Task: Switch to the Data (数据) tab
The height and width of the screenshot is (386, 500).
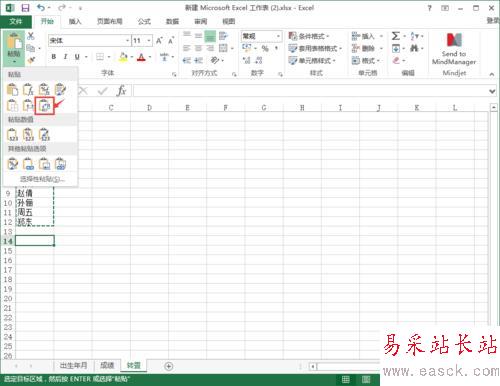Action: pos(172,22)
